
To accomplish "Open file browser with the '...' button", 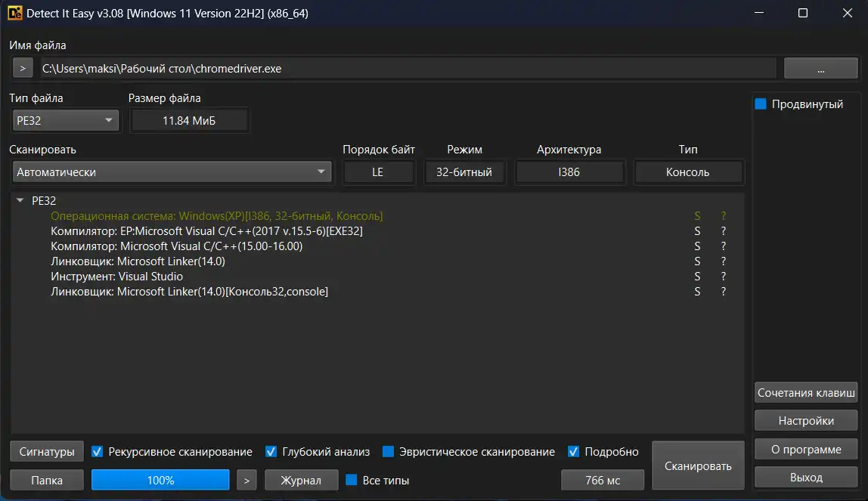I will (x=820, y=69).
